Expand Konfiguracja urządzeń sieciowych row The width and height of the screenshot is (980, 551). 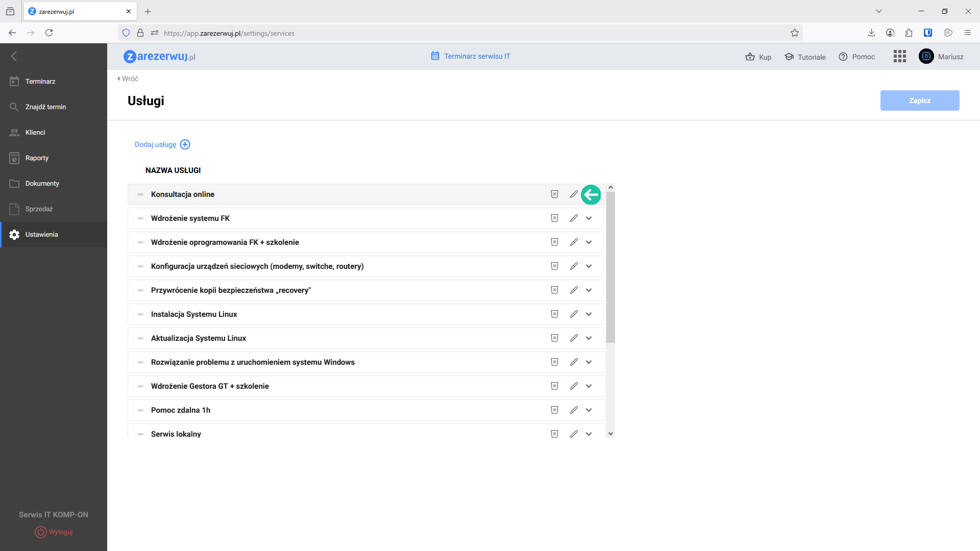tap(589, 266)
